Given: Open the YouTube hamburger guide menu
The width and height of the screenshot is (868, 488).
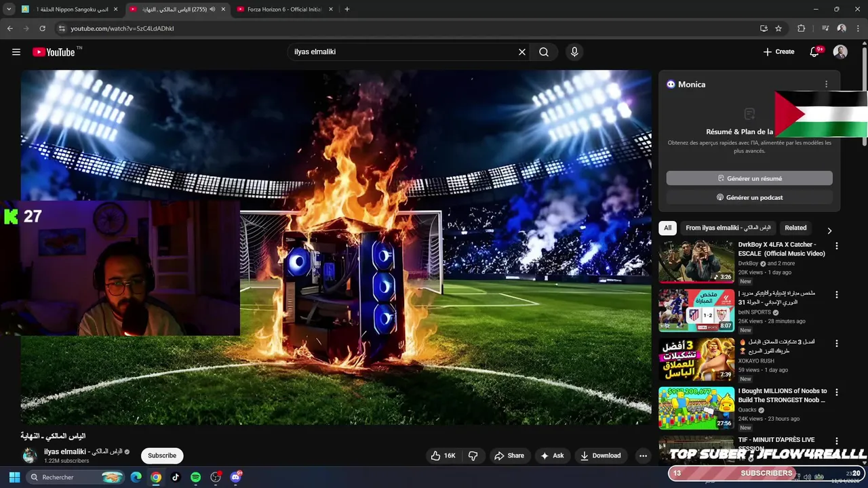Looking at the screenshot, I should (16, 52).
